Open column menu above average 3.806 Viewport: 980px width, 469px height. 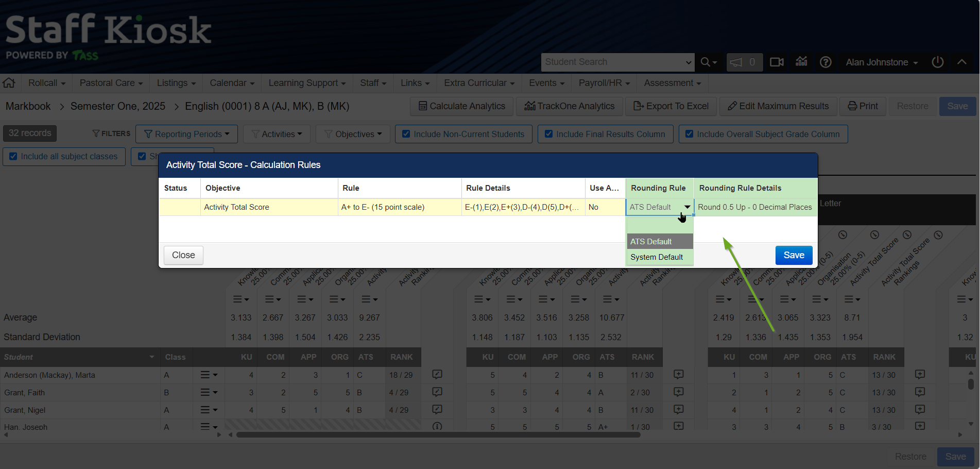(x=483, y=299)
